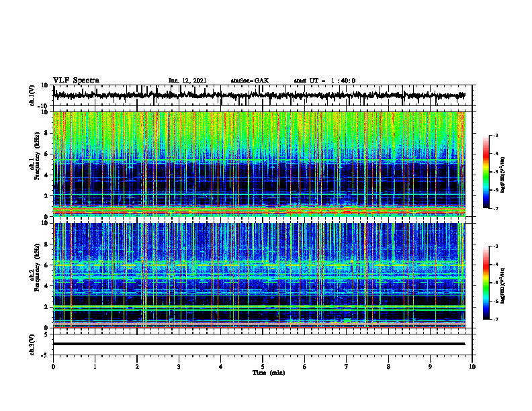Click the ch.2 spectrogram color bar
The width and height of the screenshot is (532, 411).
click(x=486, y=283)
